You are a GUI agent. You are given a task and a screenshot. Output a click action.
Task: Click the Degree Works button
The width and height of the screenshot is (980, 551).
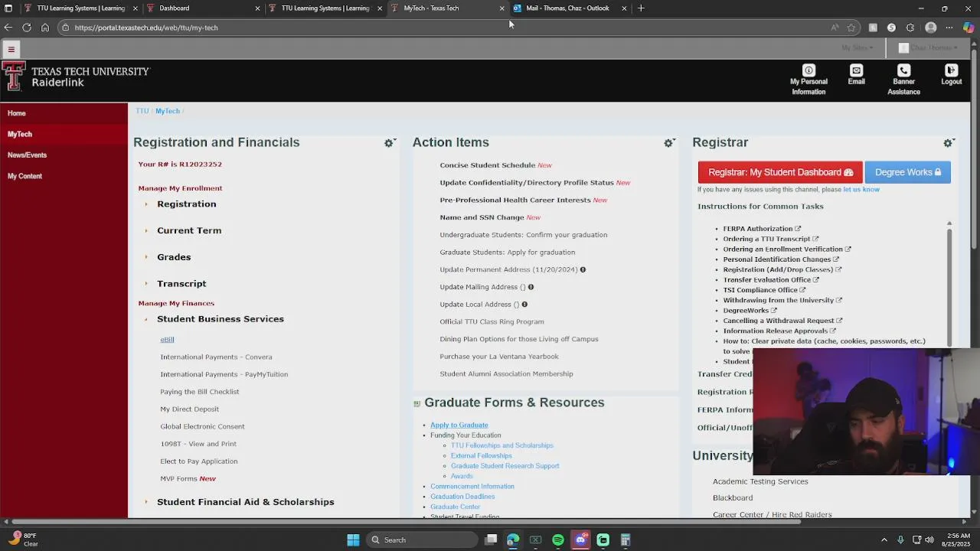908,173
